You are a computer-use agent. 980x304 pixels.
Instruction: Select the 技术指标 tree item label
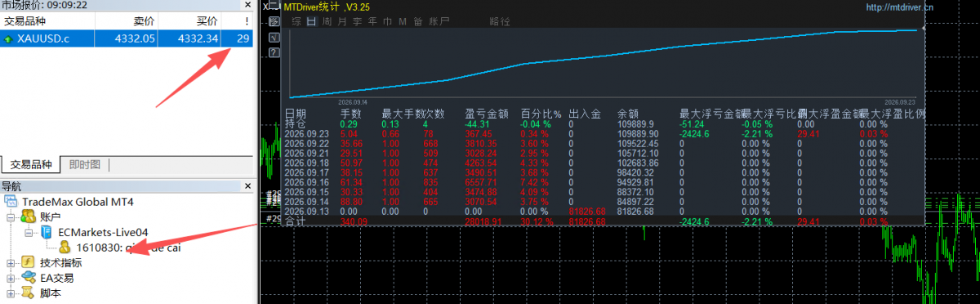click(x=61, y=263)
